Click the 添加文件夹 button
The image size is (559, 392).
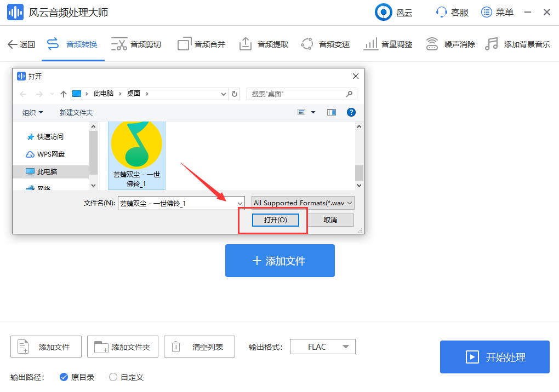123,347
